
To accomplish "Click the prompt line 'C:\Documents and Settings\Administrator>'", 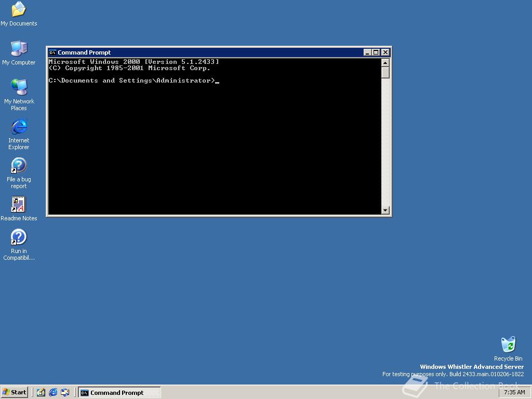I will click(x=132, y=81).
